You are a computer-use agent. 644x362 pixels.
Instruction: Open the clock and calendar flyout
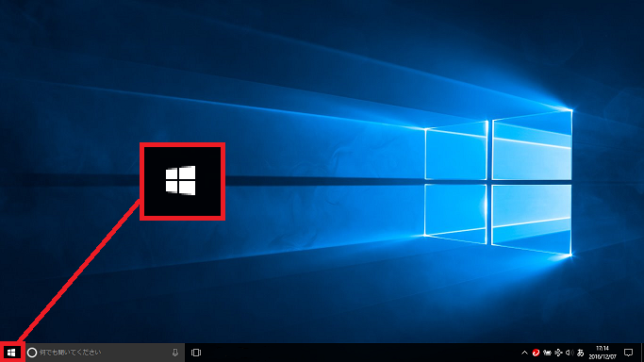point(603,353)
